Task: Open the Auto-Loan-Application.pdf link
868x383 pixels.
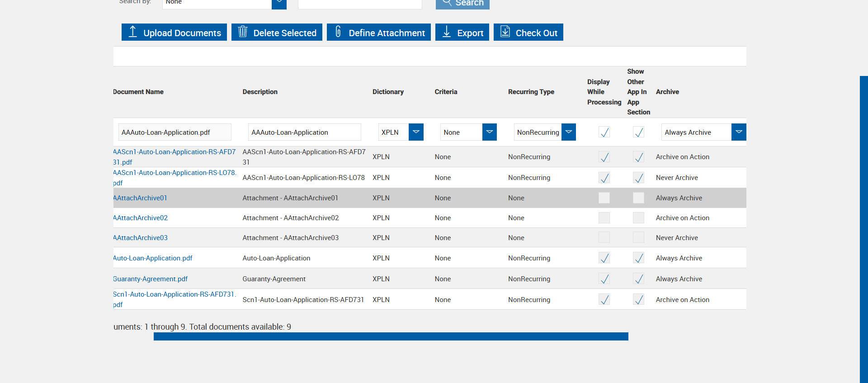Action: (x=153, y=258)
